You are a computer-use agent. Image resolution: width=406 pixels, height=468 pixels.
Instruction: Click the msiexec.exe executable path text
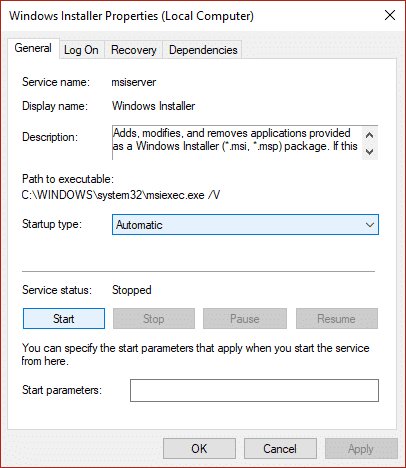point(121,195)
